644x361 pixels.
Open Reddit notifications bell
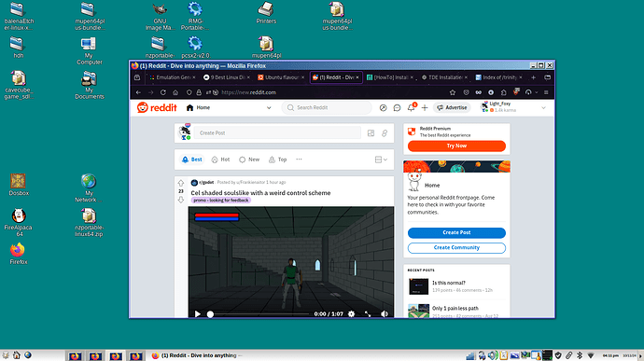click(x=411, y=107)
